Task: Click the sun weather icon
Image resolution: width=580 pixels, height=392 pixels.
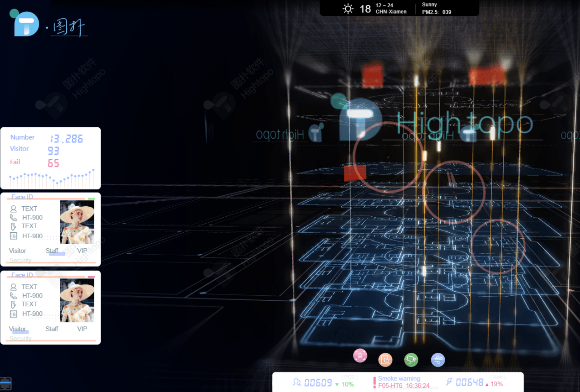Action: coord(348,9)
